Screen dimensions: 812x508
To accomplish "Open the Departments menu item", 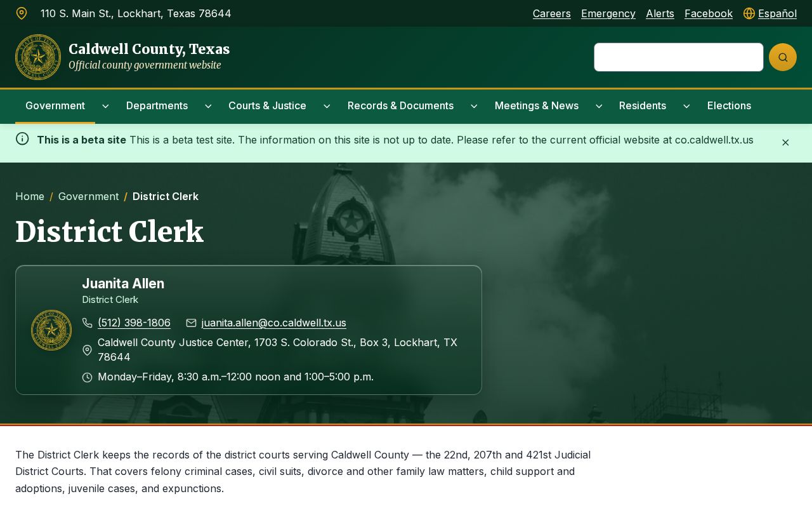I will click(157, 106).
